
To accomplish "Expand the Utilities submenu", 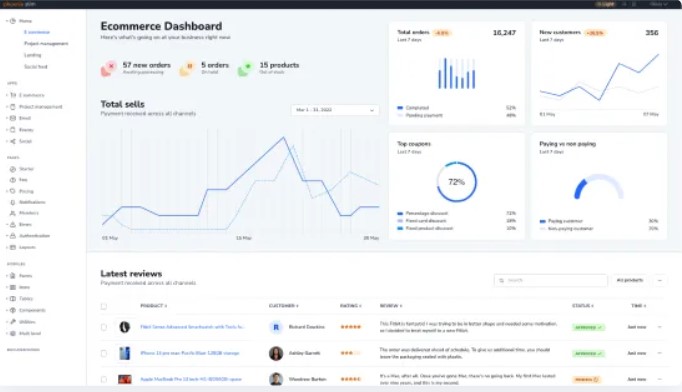I will tap(7, 322).
